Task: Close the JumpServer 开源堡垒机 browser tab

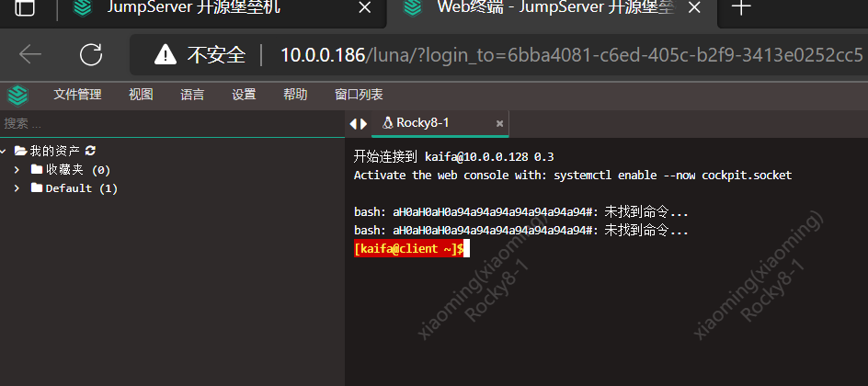Action: coord(364,8)
